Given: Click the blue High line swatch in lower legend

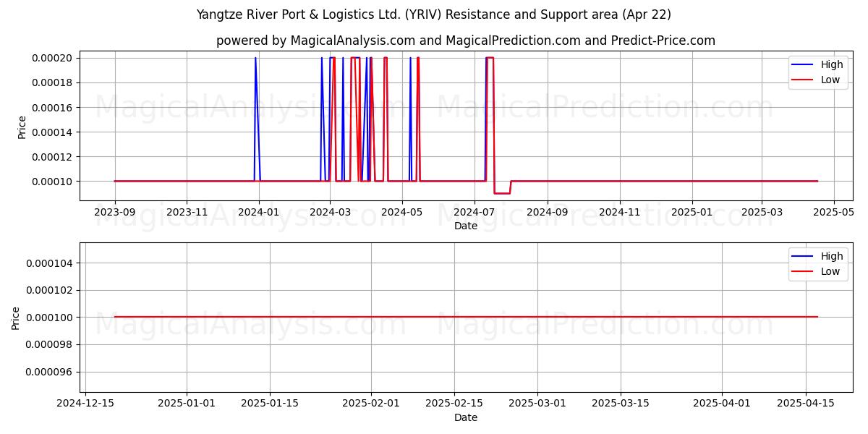Looking at the screenshot, I should pyautogui.click(x=802, y=257).
